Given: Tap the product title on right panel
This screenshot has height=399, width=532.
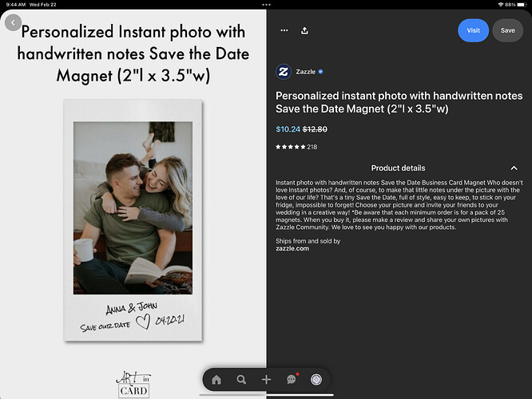Looking at the screenshot, I should click(x=399, y=102).
